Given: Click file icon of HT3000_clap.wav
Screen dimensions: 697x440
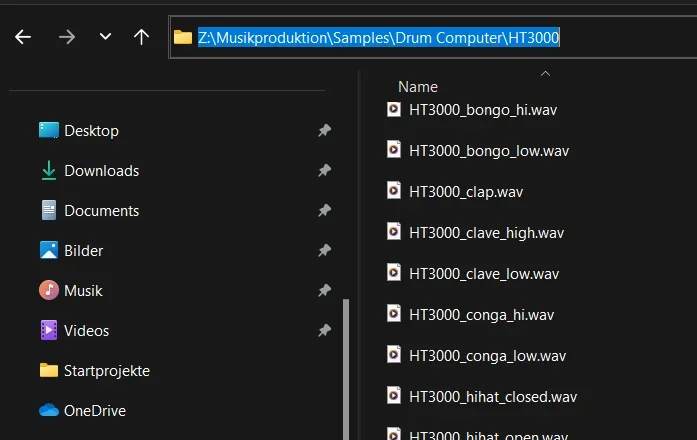Looking at the screenshot, I should 394,191.
